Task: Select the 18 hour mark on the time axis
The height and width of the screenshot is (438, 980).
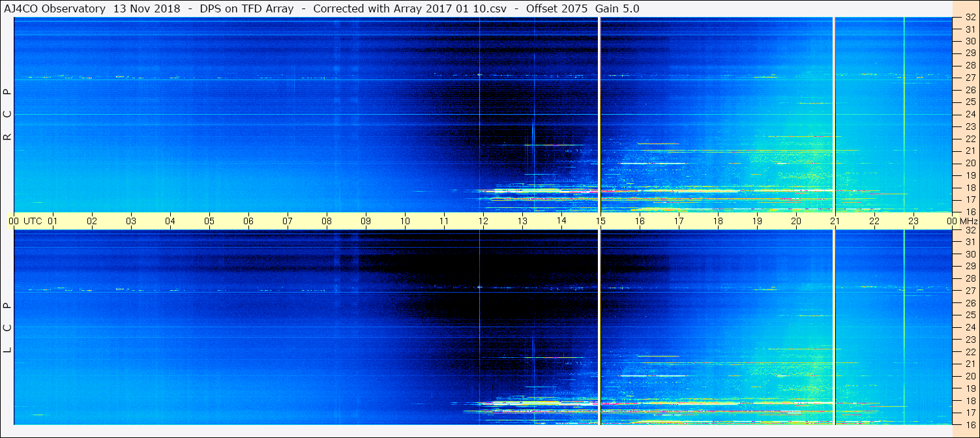Action: (x=718, y=221)
